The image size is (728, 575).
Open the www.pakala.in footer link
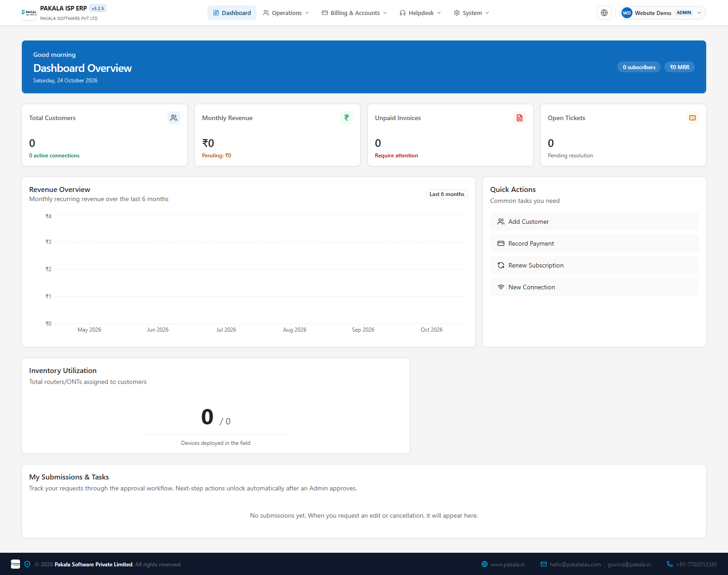point(507,565)
